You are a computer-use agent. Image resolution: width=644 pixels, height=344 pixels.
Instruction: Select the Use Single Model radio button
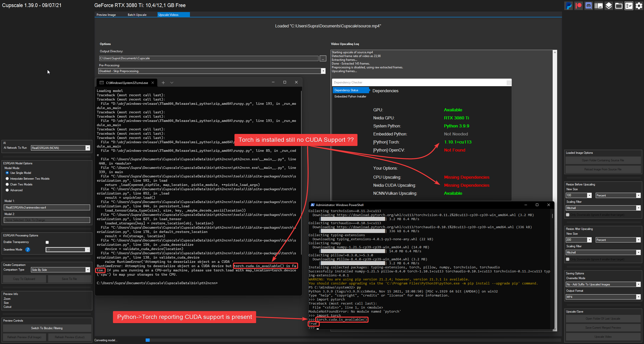click(7, 173)
